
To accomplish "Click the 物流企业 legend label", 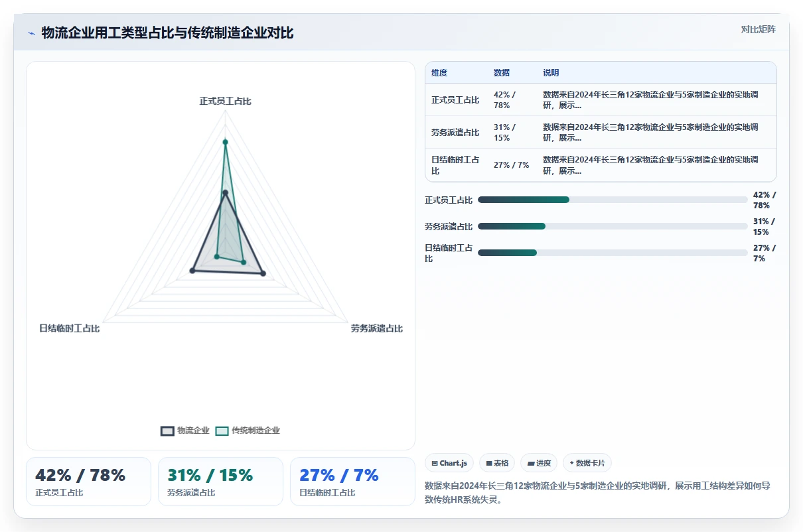I will coord(193,431).
